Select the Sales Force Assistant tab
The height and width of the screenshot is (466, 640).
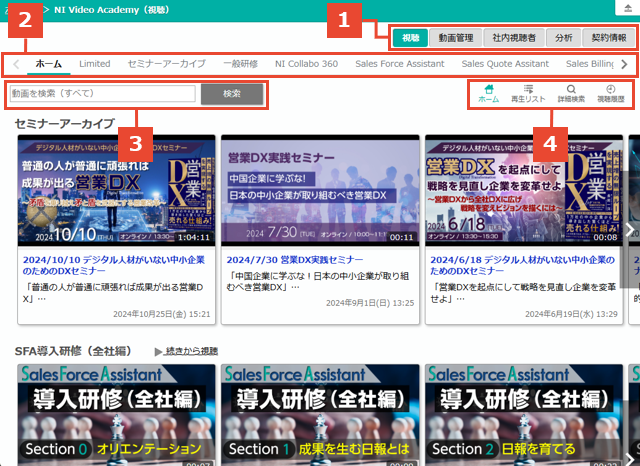400,64
